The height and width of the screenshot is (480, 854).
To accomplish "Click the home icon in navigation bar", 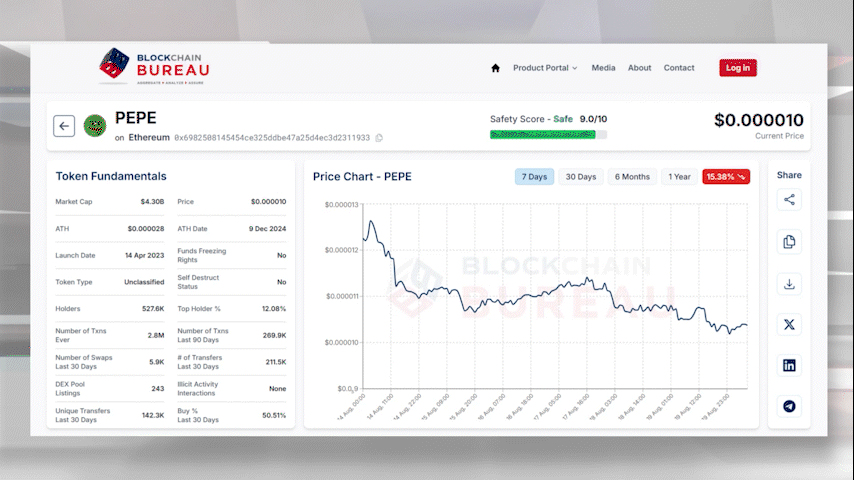I will 495,68.
